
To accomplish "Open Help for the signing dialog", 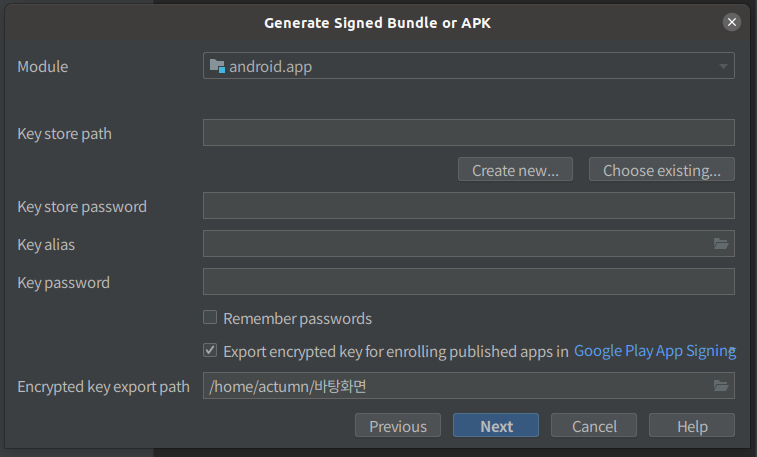I will 692,426.
